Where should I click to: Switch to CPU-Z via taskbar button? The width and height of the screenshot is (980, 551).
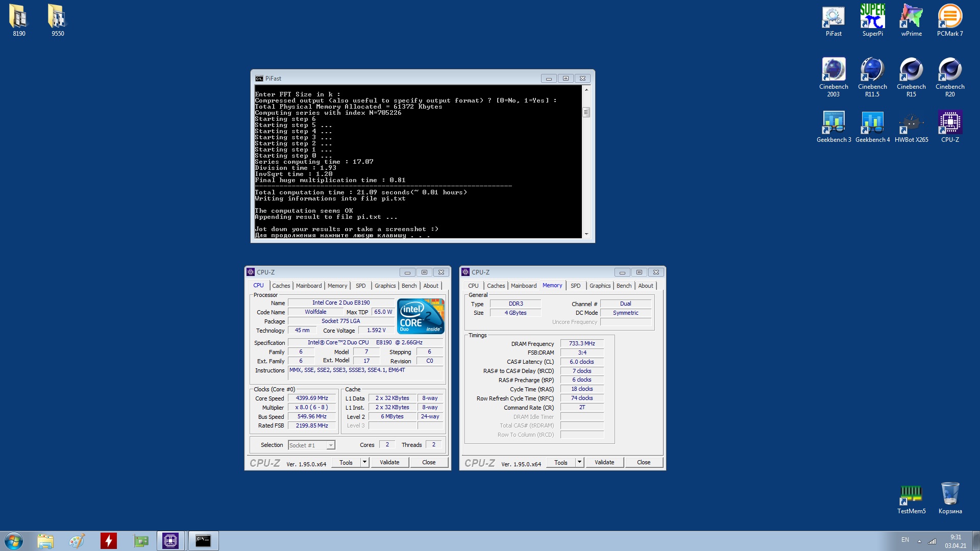pos(170,541)
